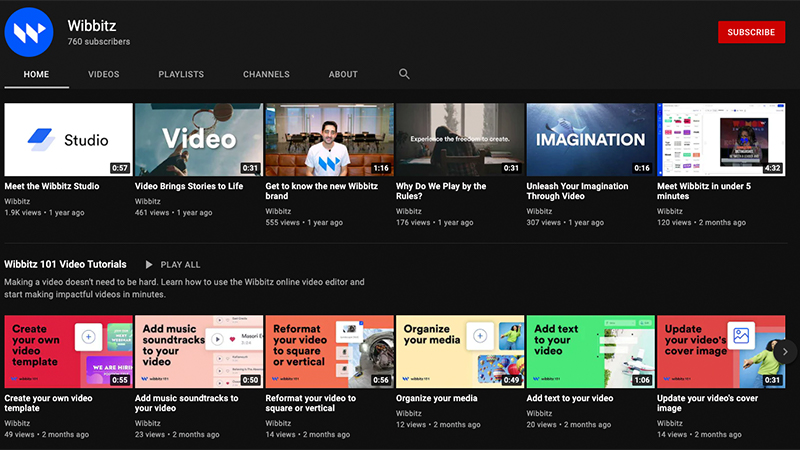Click the 4:32 duration badge
Image resolution: width=800 pixels, height=450 pixels.
(x=772, y=168)
